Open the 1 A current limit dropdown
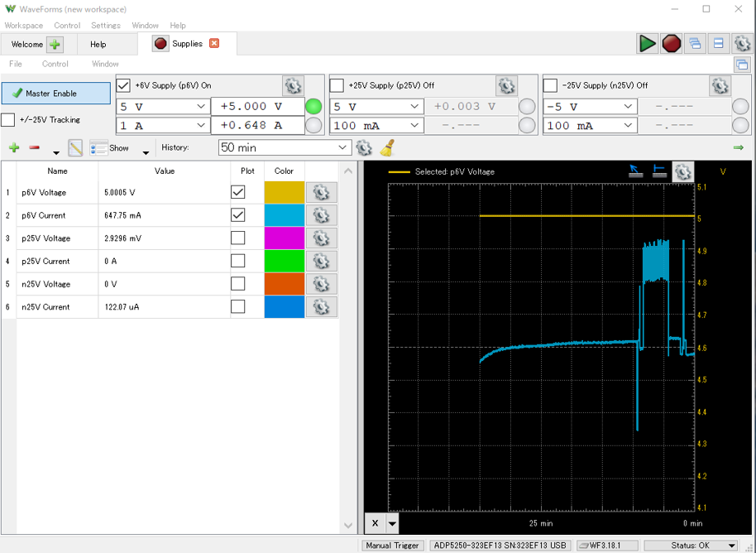 click(x=163, y=126)
